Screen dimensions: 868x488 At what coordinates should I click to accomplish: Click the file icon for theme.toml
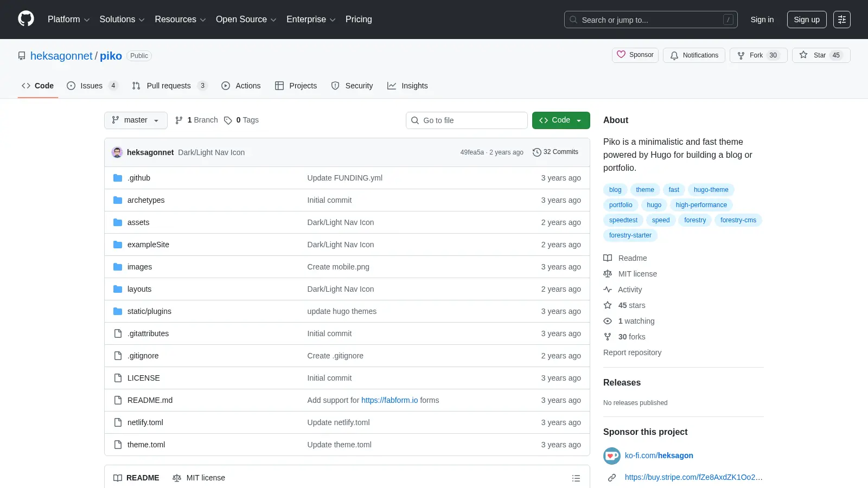click(118, 445)
